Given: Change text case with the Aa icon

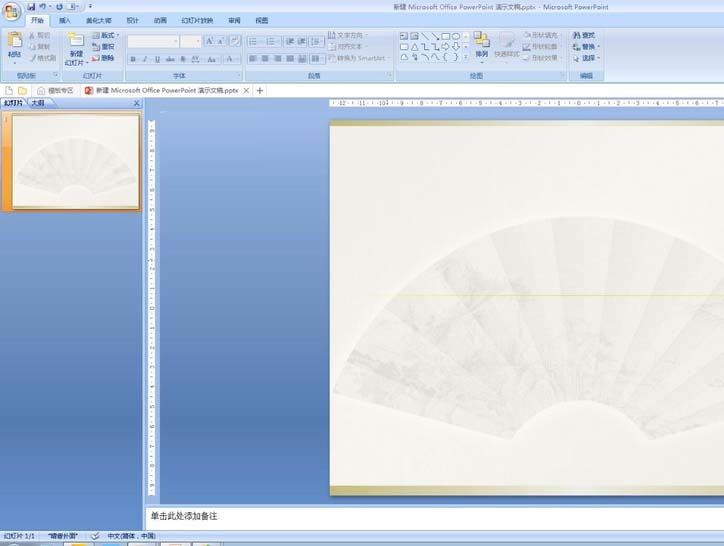Looking at the screenshot, I should pyautogui.click(x=211, y=59).
